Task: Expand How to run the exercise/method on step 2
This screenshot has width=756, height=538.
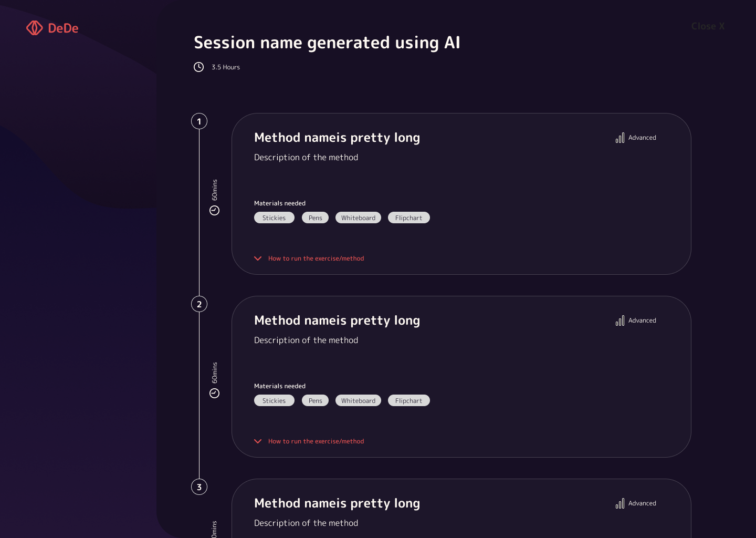Action: pos(316,441)
